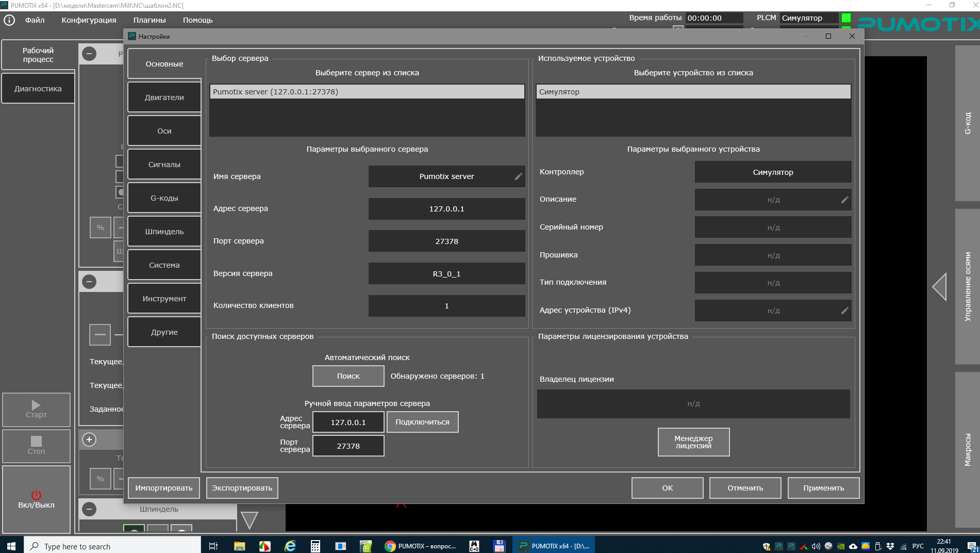Open the Менеджер лицензий
Screen dimensions: 980x553
[694, 442]
